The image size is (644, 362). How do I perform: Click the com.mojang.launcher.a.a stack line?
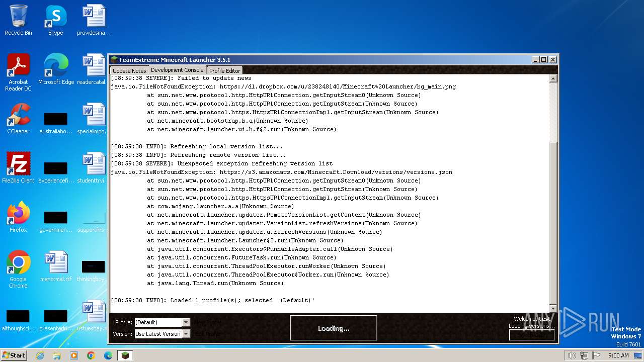pyautogui.click(x=220, y=206)
